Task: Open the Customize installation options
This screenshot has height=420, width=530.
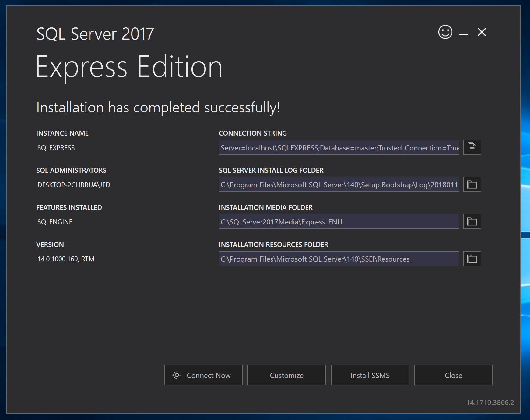Action: tap(286, 375)
